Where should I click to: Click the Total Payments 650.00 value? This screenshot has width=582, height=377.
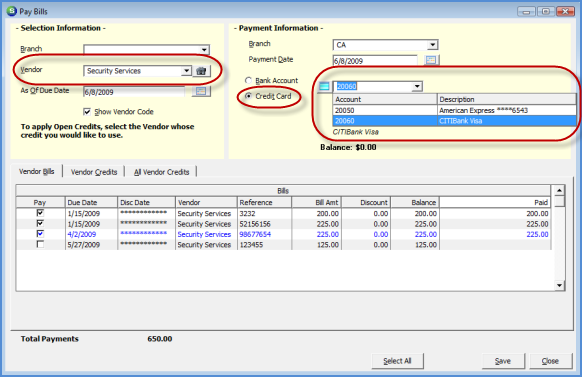(160, 338)
